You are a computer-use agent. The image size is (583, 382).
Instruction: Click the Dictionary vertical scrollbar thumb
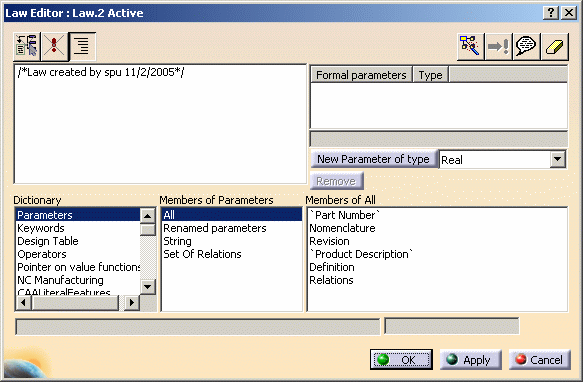pos(148,229)
